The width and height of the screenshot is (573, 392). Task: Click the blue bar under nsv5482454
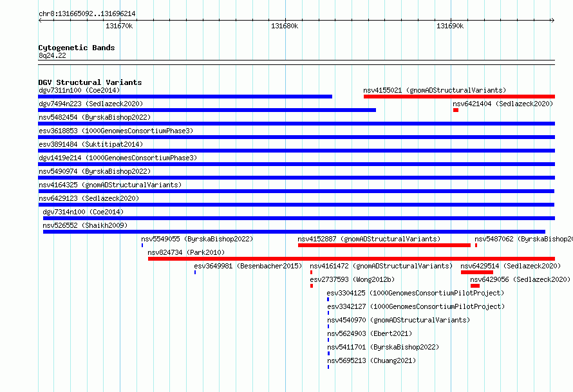point(296,124)
